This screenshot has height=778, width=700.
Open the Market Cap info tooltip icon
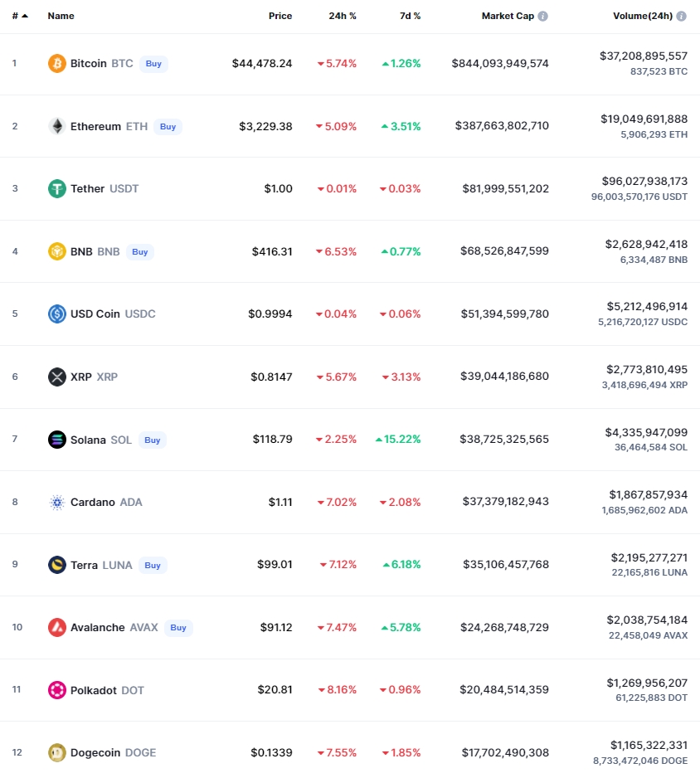tap(543, 16)
